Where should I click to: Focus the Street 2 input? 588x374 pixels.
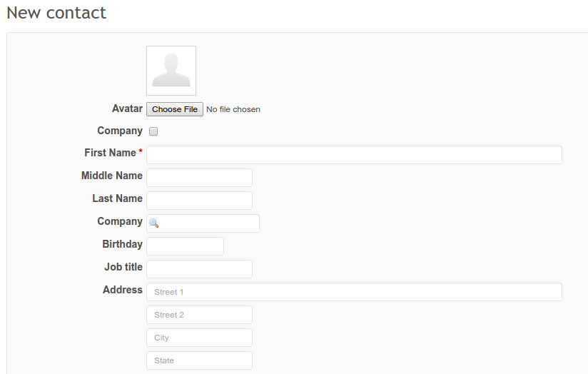[x=199, y=315]
